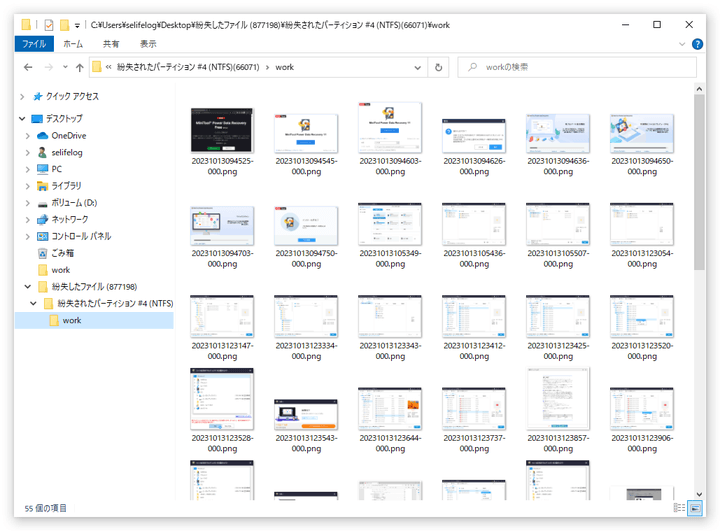720x531 pixels.
Task: Click the Back navigation arrow
Action: [x=29, y=67]
